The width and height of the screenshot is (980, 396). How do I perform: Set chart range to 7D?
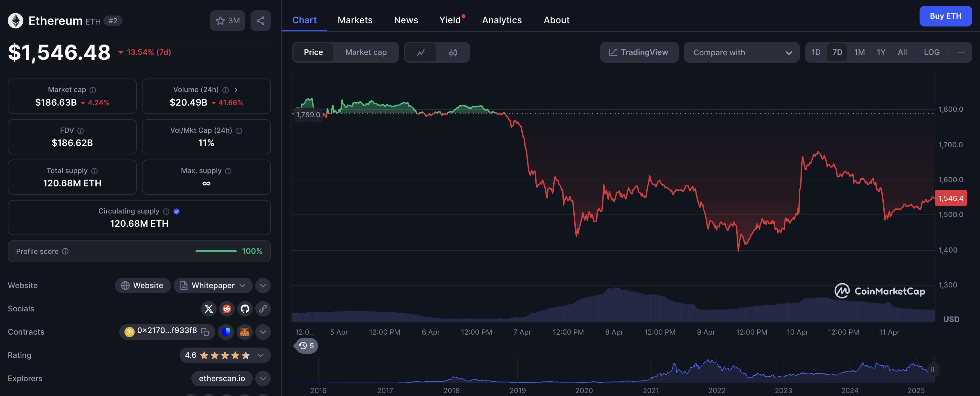point(837,52)
